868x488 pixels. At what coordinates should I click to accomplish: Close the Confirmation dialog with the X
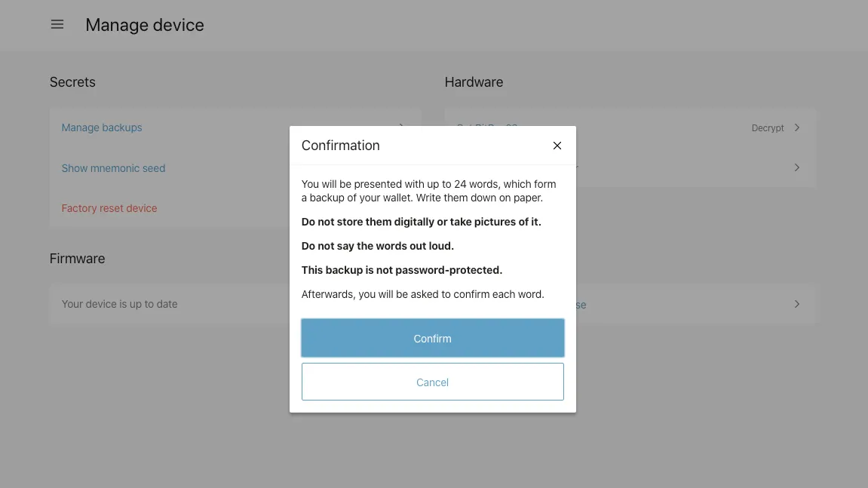coord(557,146)
